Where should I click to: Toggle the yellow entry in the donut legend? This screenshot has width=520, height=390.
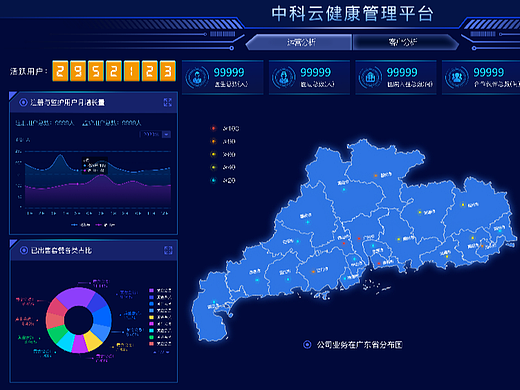coord(160,317)
